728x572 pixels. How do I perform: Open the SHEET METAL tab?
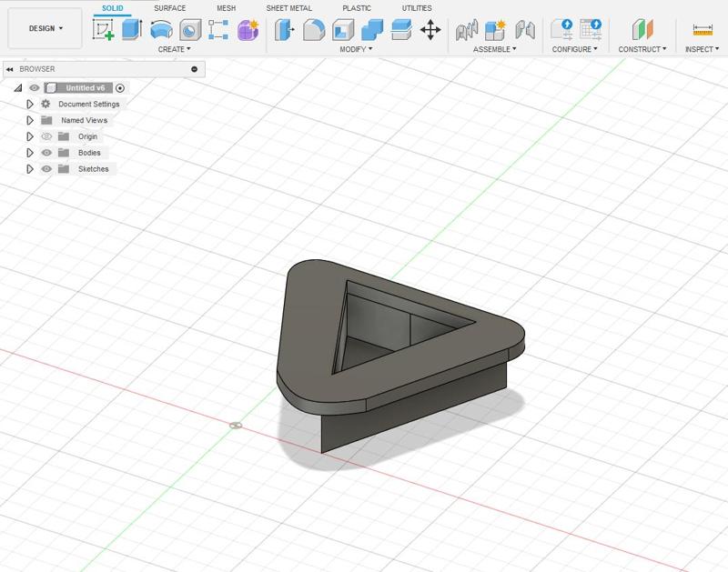(x=288, y=8)
